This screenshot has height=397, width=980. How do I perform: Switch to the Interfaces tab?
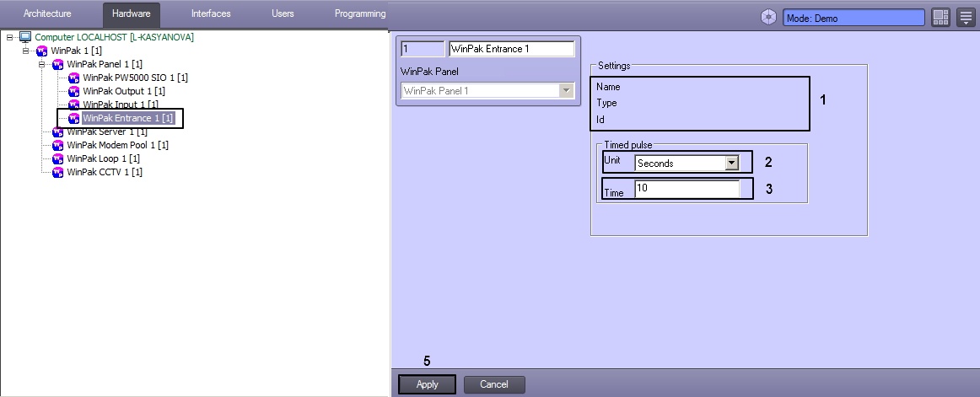coord(211,13)
